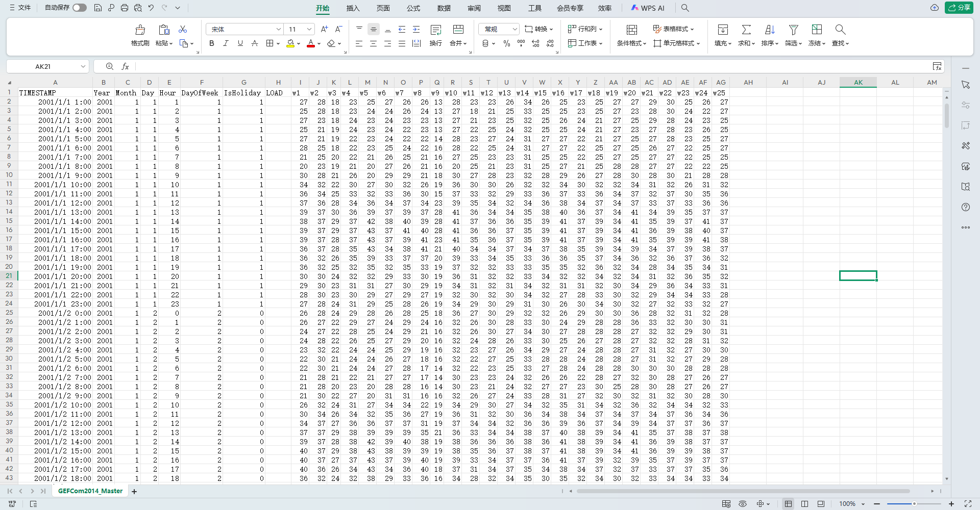Click the thousands separator icon

coord(521,43)
